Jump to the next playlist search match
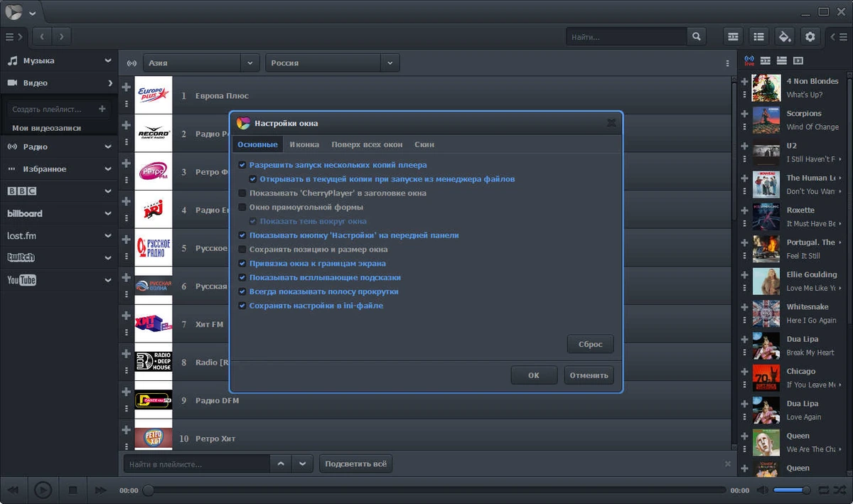This screenshot has height=504, width=853. [303, 464]
